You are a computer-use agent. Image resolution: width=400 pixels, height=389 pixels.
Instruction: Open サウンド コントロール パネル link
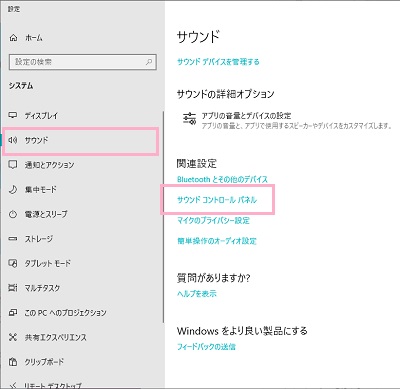217,200
